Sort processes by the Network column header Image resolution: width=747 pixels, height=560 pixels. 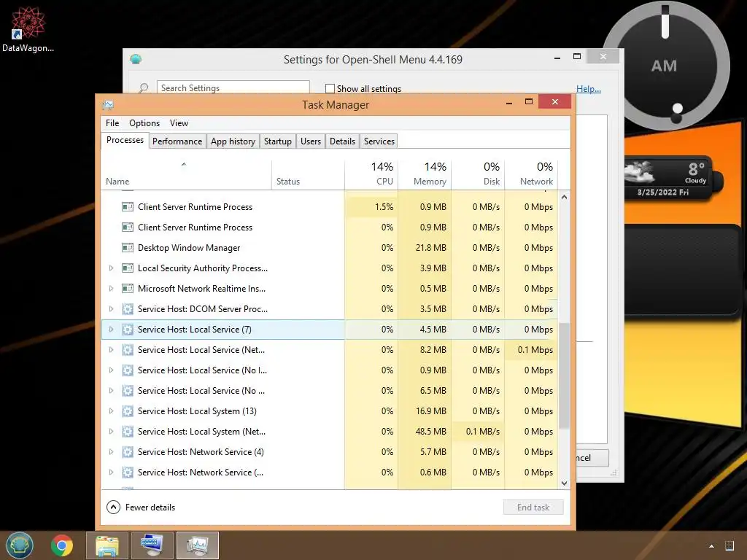coord(531,174)
